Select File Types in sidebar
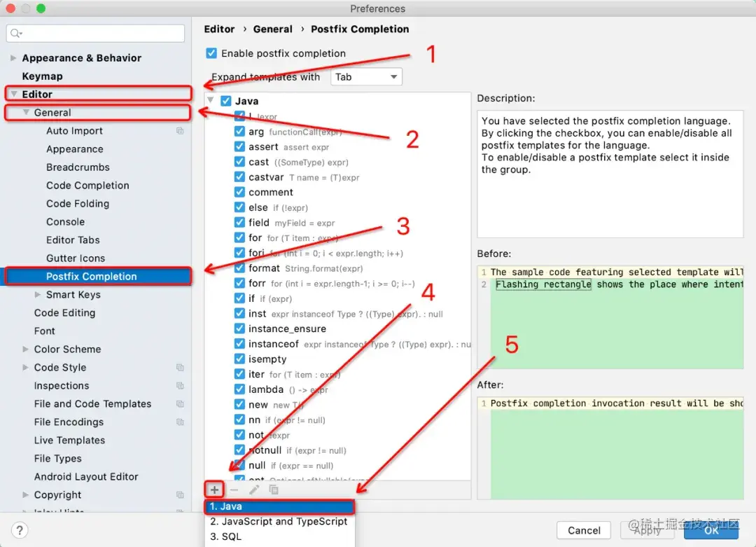 tap(57, 458)
